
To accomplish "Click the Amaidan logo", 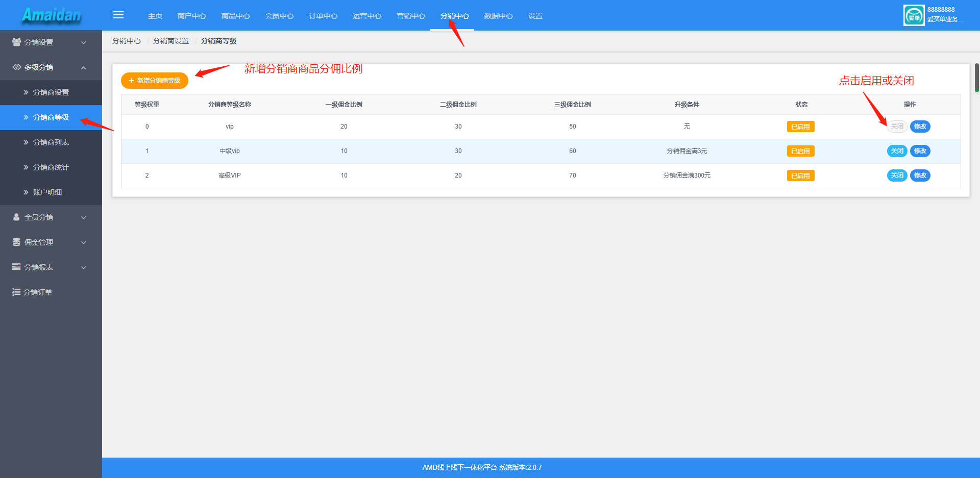I will pos(51,15).
